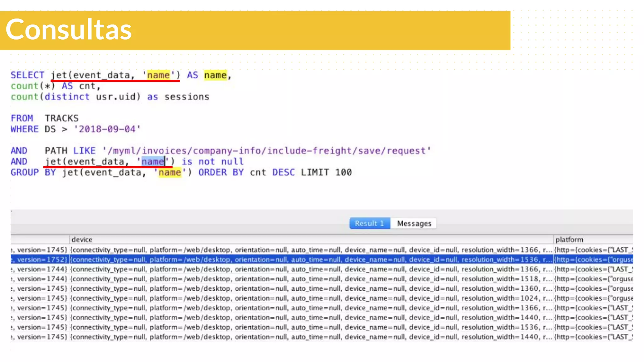Viewport: 644px width, 362px height.
Task: Click the highlighted name alias after AS
Action: (215, 75)
